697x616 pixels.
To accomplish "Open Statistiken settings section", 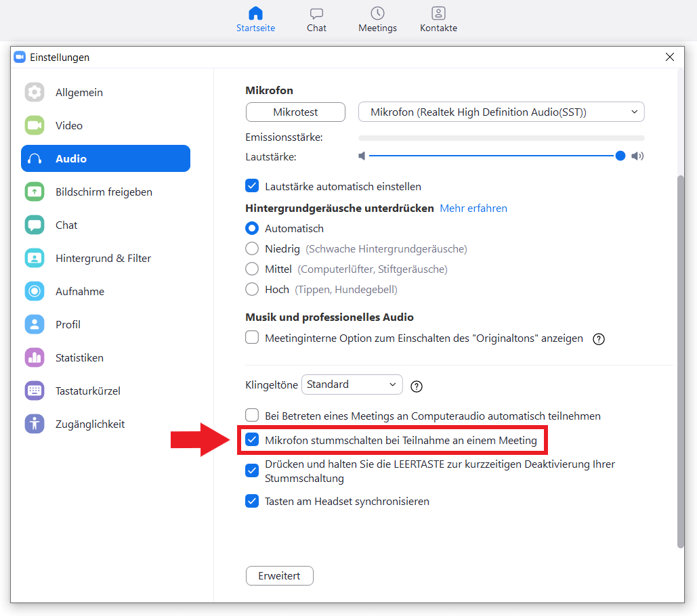I will tap(106, 357).
